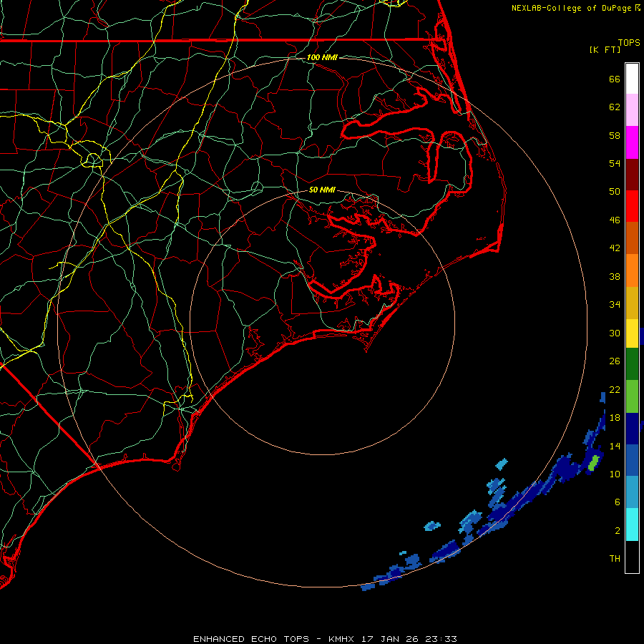Click the 58 value on the legend

point(615,135)
